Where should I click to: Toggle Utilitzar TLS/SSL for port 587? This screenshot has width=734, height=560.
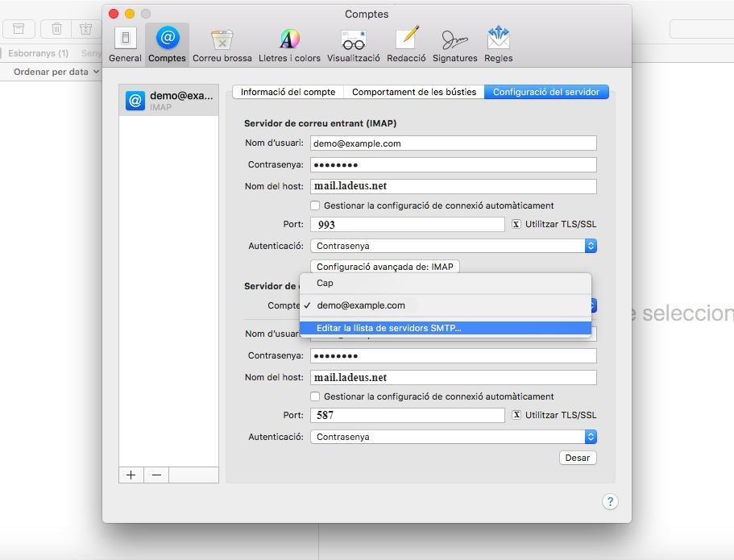tap(516, 415)
